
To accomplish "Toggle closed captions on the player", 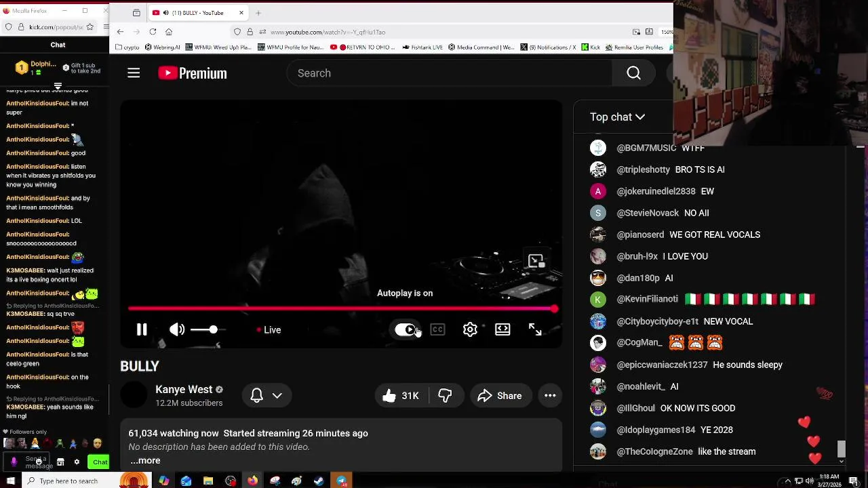I will 437,329.
